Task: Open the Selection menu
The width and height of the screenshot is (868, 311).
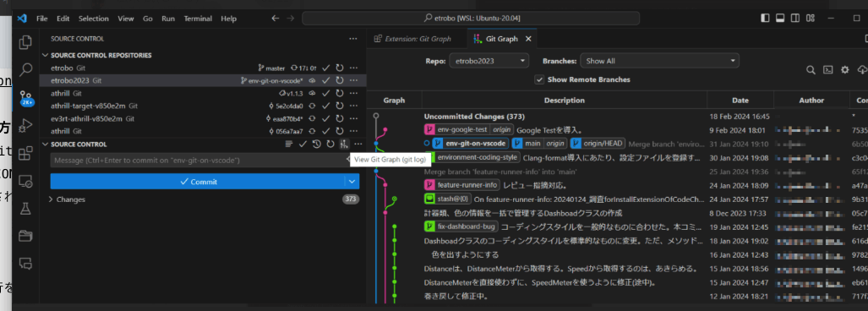Action: tap(94, 19)
